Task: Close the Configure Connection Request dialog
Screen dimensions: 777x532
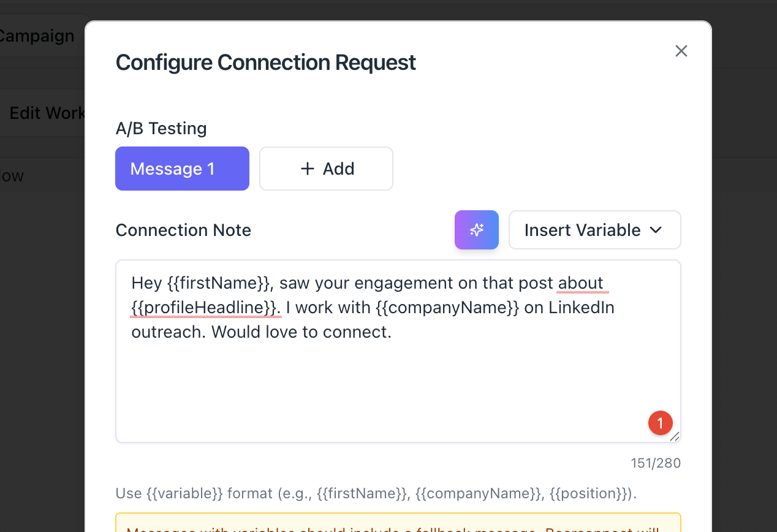Action: point(681,51)
